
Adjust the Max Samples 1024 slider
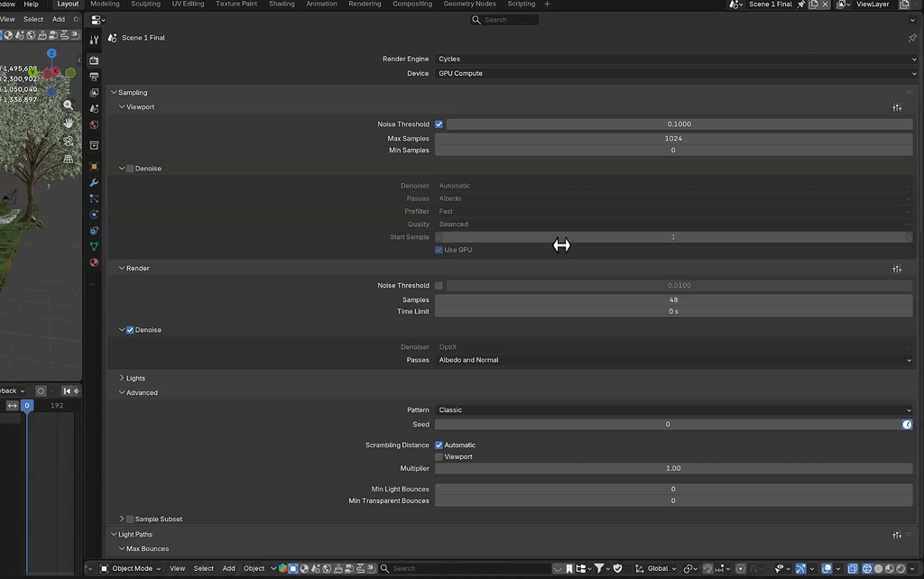pos(673,139)
